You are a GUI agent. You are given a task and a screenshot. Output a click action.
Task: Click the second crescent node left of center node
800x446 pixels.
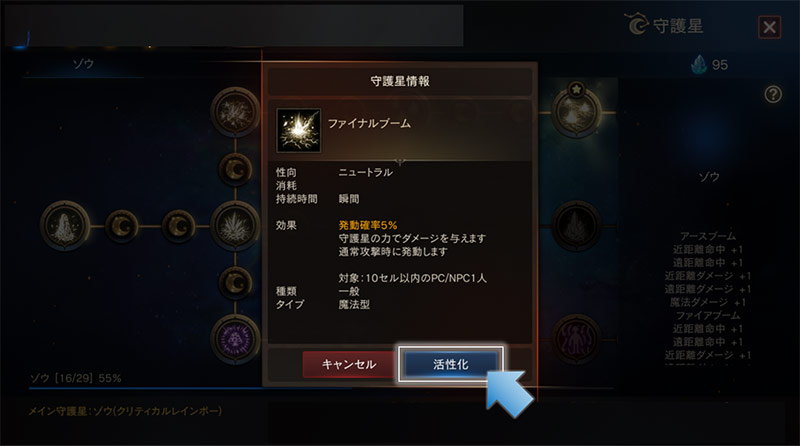point(179,226)
